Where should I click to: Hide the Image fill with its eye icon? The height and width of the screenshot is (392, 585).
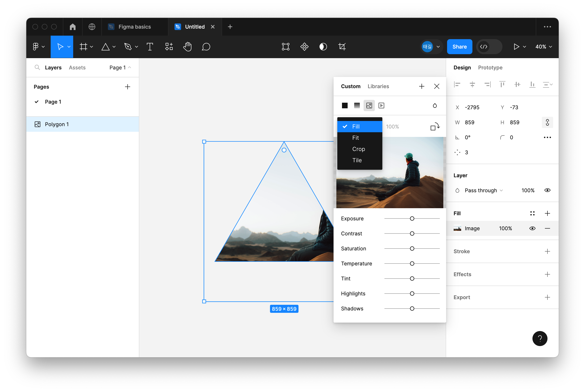(532, 228)
